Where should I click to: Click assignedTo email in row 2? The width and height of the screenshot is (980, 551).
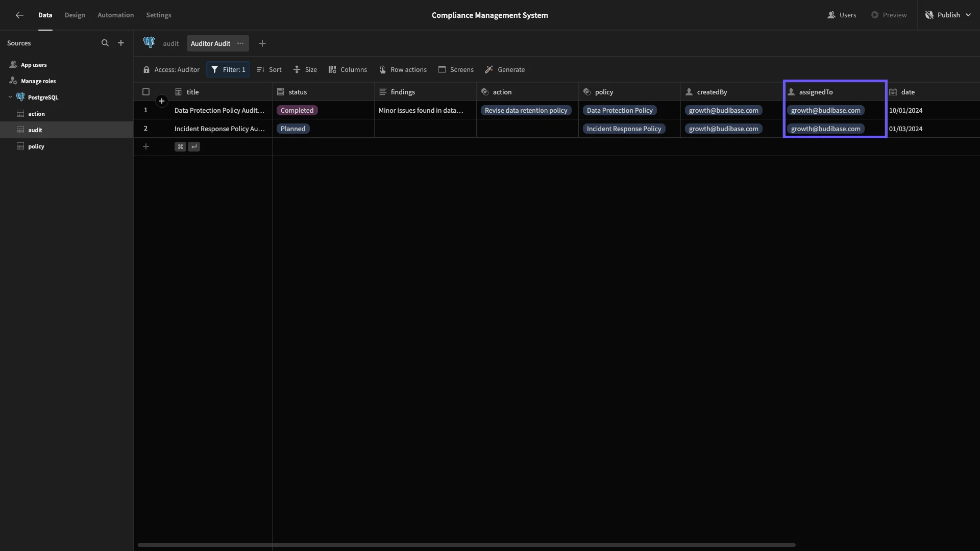click(x=825, y=129)
